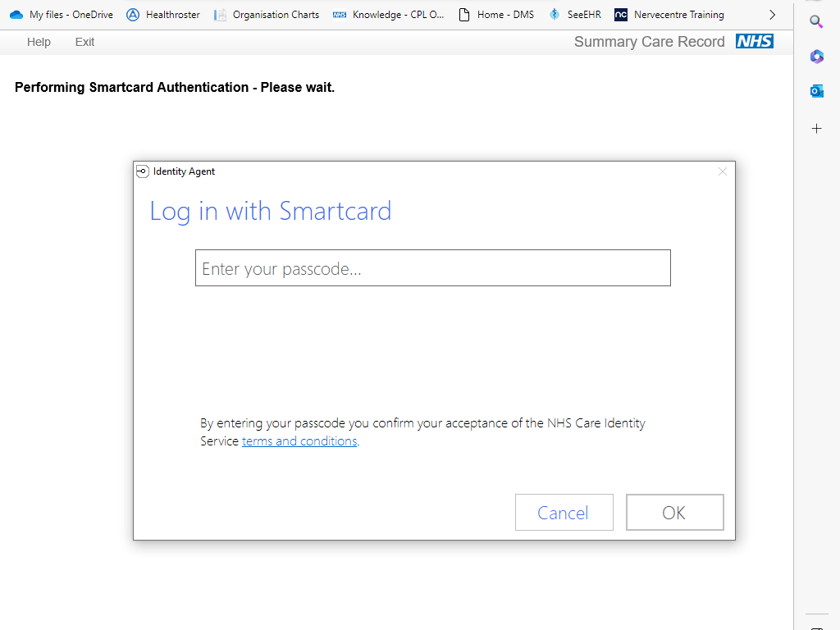
Task: Click the Identity Agent key icon
Action: point(143,171)
